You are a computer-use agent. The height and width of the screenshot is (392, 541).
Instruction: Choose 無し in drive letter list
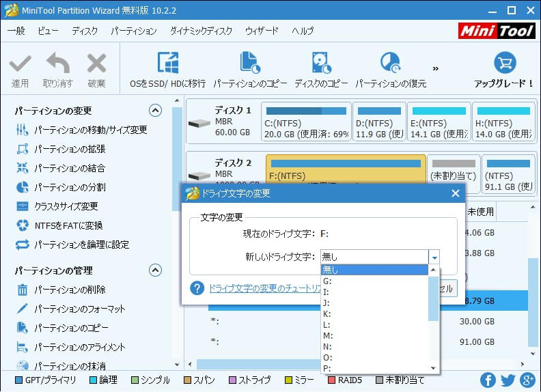pos(374,270)
